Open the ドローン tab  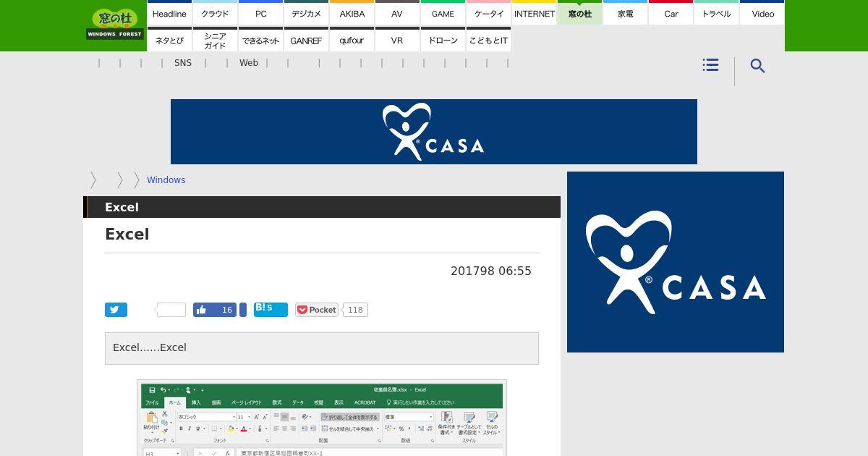443,40
